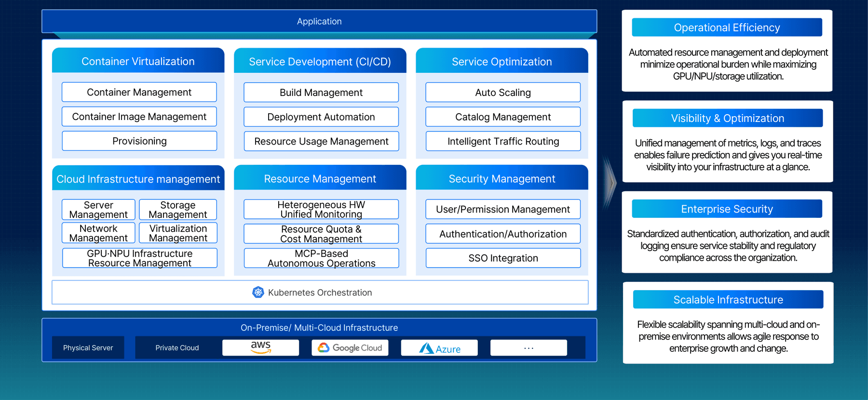Click the Visibility & Optimization description paragraph
The width and height of the screenshot is (868, 400).
[728, 155]
